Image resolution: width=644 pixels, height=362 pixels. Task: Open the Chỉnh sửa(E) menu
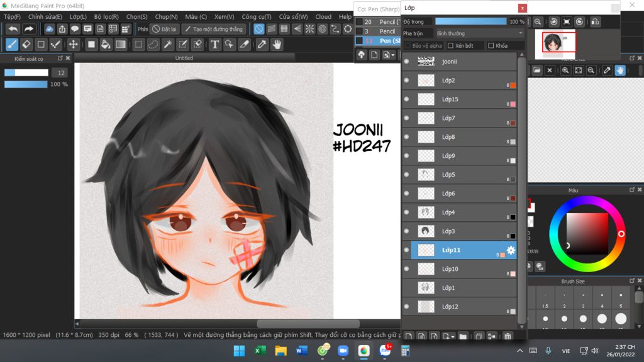45,17
